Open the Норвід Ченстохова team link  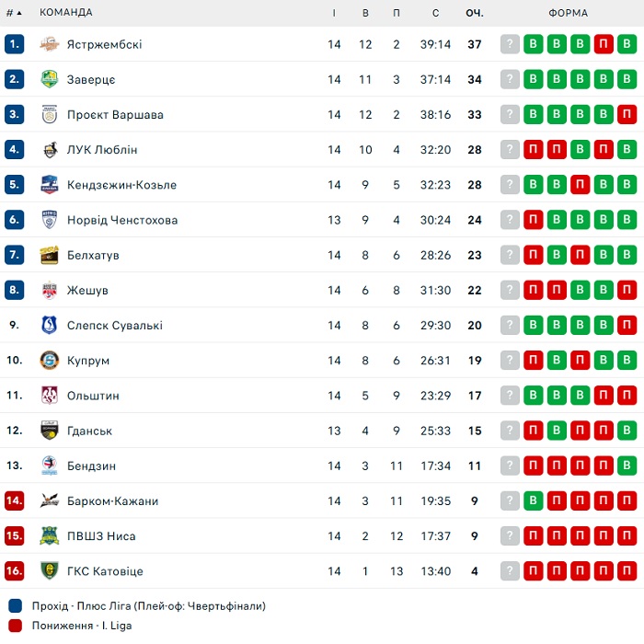122,220
